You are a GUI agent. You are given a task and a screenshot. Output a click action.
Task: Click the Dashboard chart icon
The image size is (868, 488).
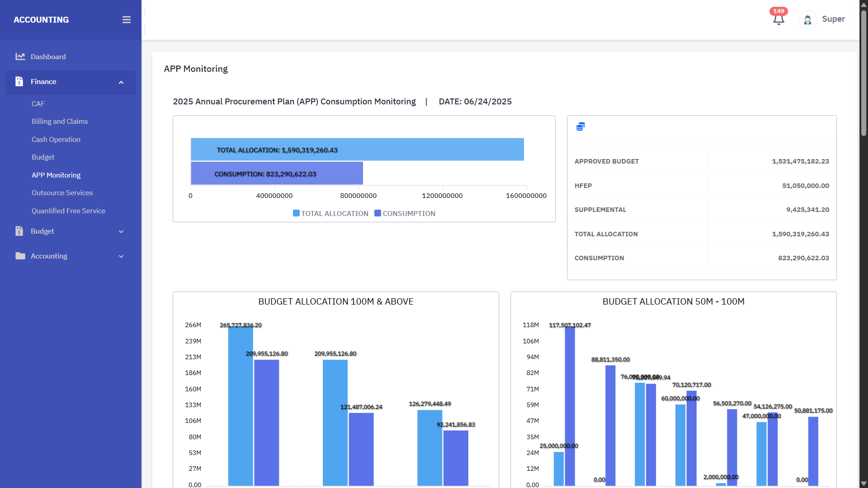(x=20, y=56)
